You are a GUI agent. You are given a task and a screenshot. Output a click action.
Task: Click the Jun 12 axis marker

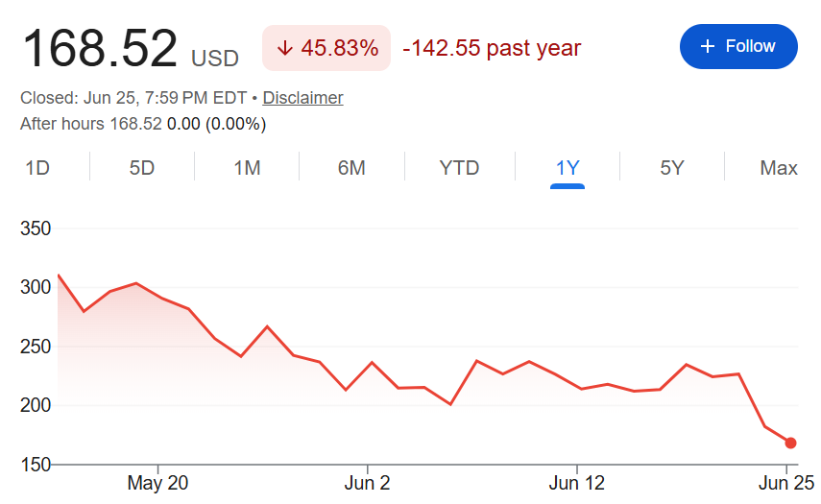click(576, 483)
